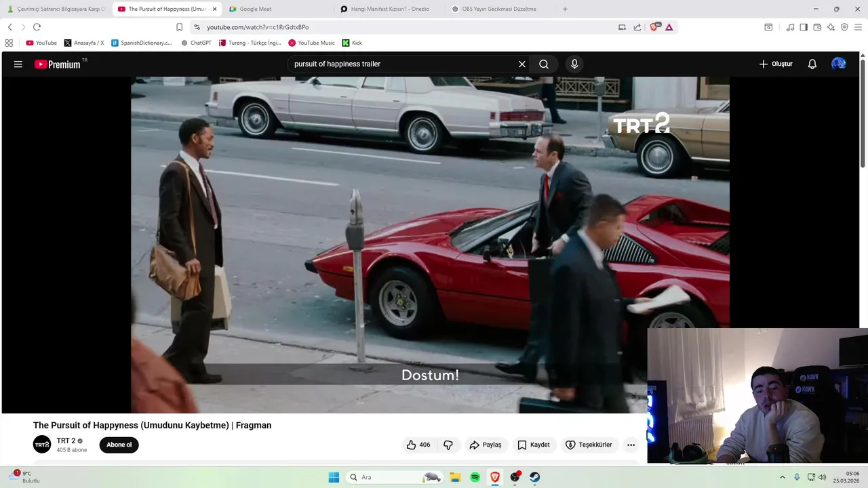This screenshot has width=868, height=488.
Task: Start voice search with the microphone
Action: [574, 64]
